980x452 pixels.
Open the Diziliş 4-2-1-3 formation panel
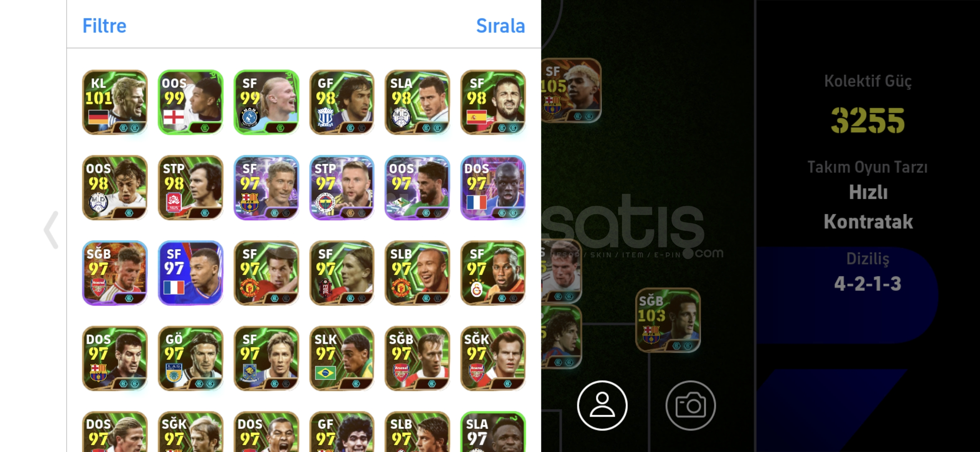click(868, 272)
